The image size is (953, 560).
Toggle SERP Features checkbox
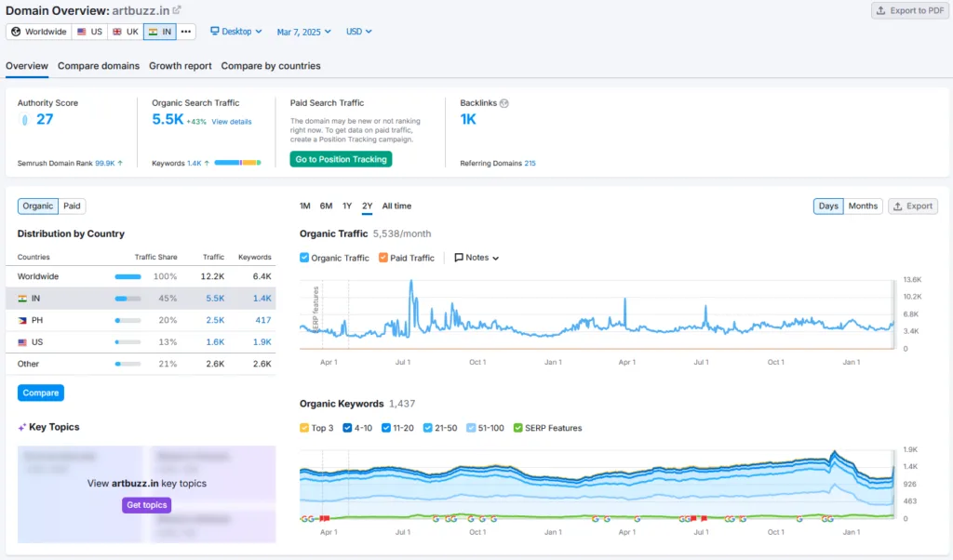click(x=517, y=428)
